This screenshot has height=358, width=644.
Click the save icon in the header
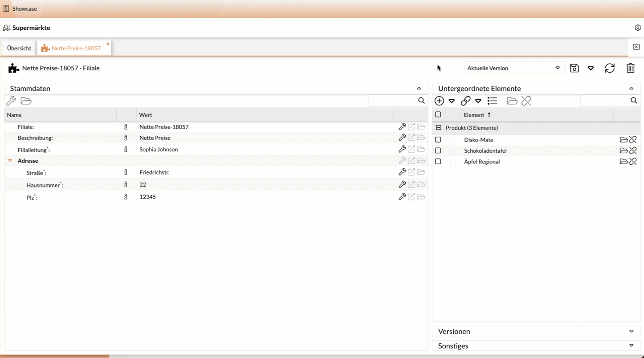point(574,68)
